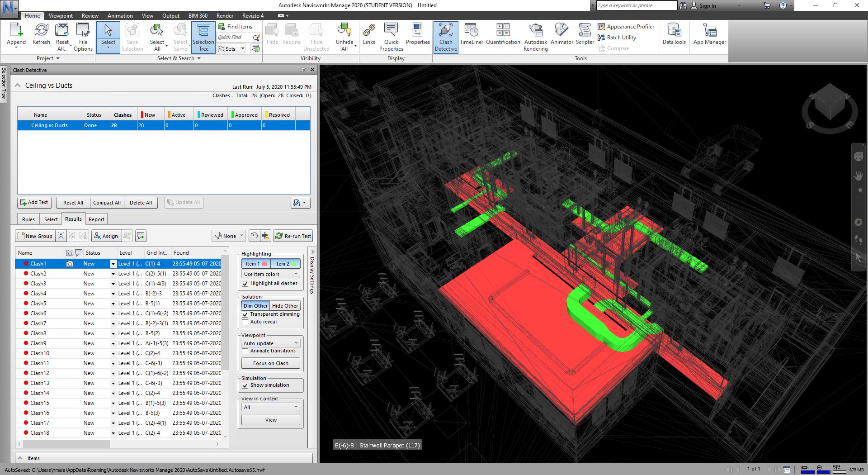The width and height of the screenshot is (868, 475).
Task: Click the Refresh icon
Action: 41,35
